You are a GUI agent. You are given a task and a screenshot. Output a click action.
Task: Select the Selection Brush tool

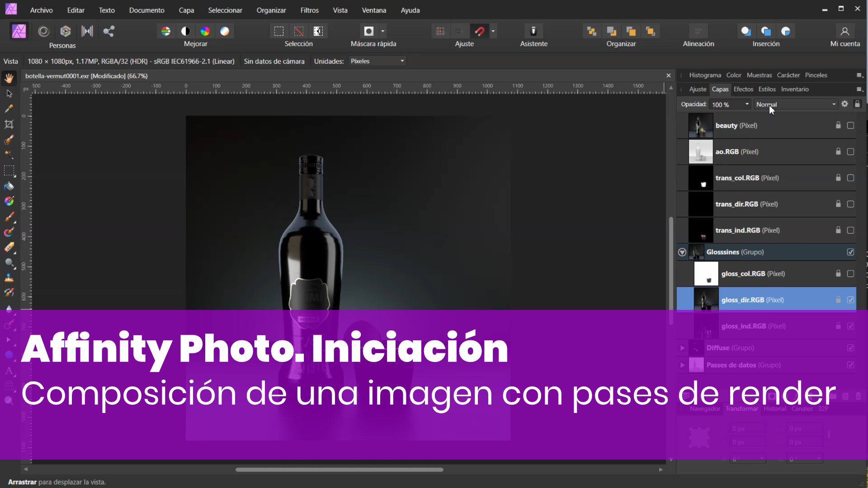coord(9,140)
